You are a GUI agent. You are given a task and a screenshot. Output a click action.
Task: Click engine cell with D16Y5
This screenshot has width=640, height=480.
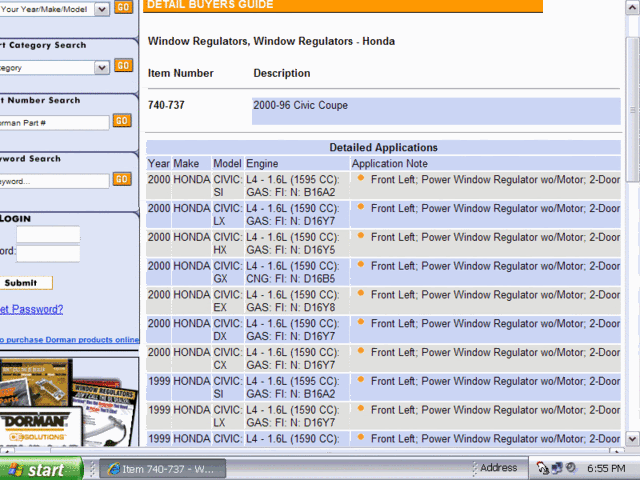click(x=297, y=243)
